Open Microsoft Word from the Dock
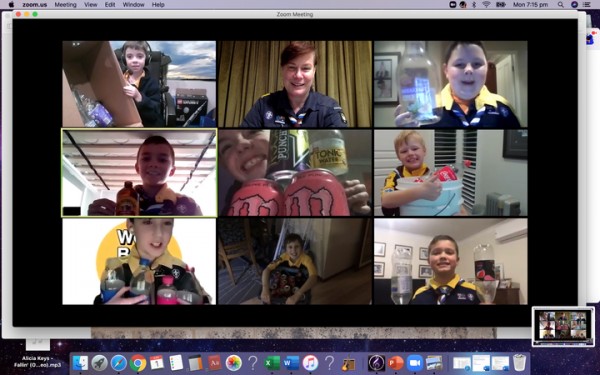 [x=291, y=363]
